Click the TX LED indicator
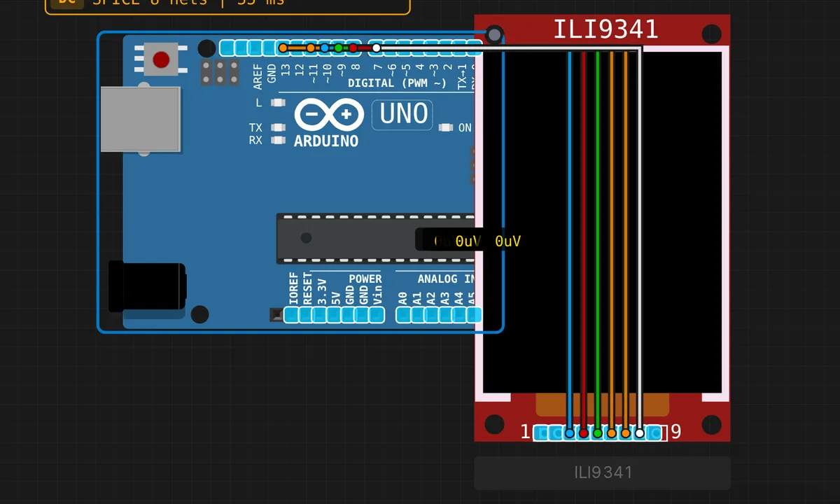The height and width of the screenshot is (504, 840). 278,128
